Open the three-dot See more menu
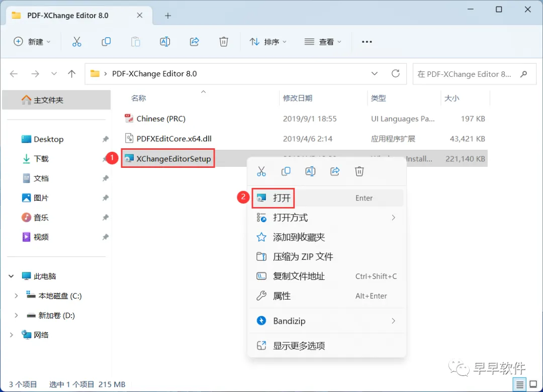Image resolution: width=543 pixels, height=392 pixels. pos(367,42)
